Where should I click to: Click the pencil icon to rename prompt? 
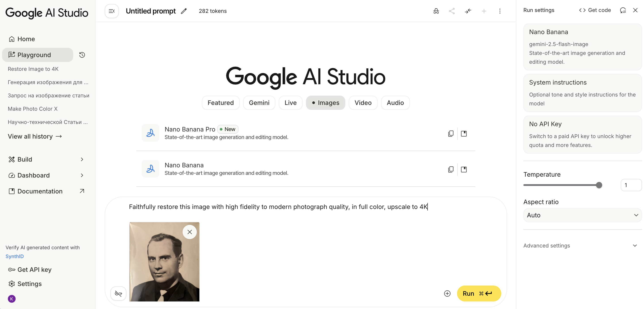[x=184, y=11]
